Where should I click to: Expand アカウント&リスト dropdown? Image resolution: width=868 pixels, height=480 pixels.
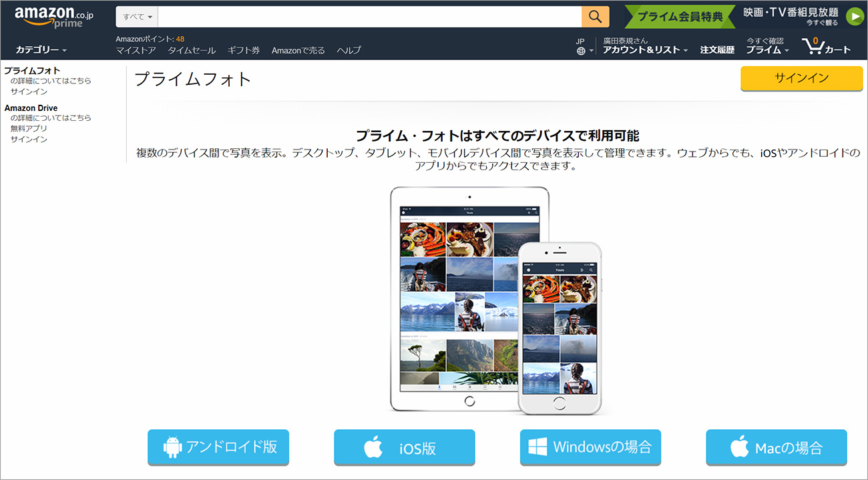click(x=645, y=50)
